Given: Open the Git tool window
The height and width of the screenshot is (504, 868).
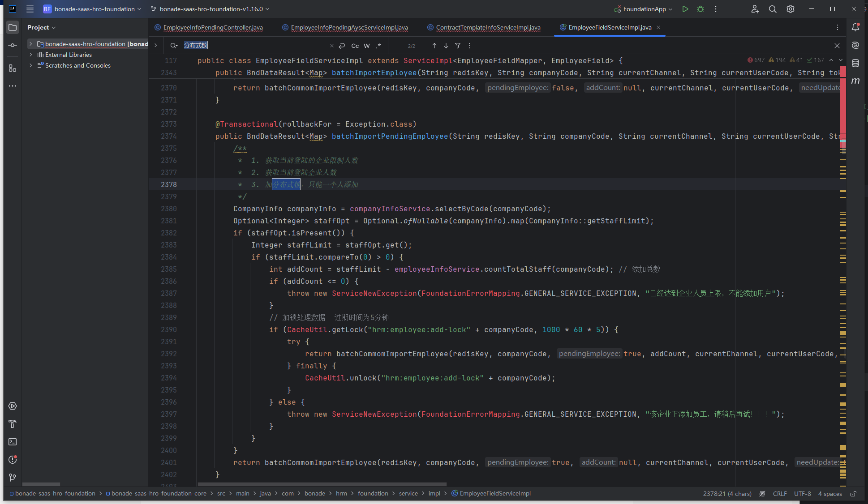Looking at the screenshot, I should point(13,478).
